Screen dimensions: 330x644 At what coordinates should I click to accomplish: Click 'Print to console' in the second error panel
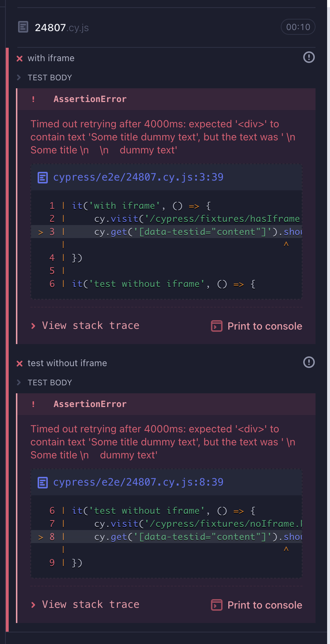(x=265, y=605)
